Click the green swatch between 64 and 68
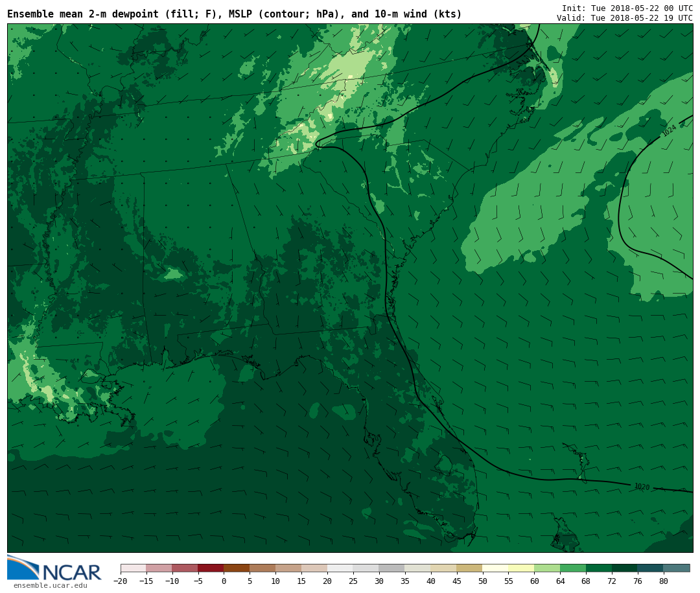Screen dimensions: 700x593 point(573,568)
